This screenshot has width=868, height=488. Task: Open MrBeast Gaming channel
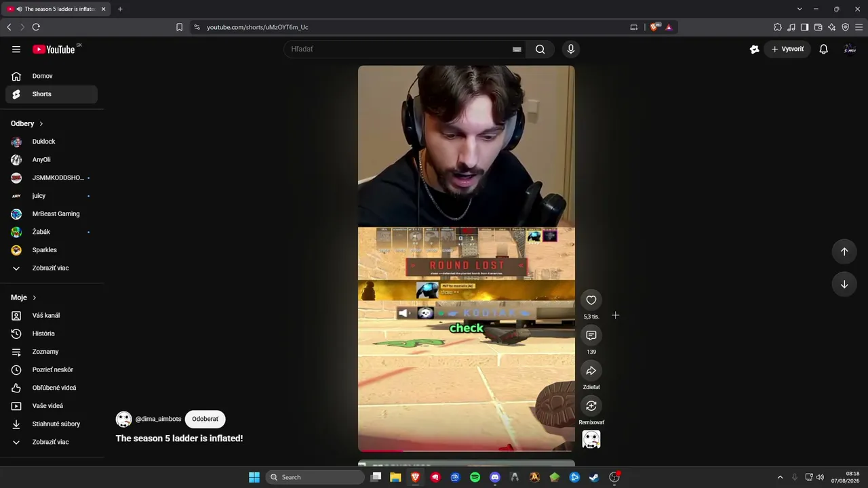(x=52, y=213)
